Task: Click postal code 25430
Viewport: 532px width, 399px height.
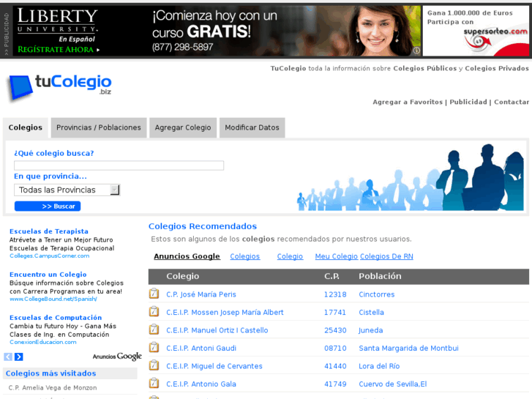Action: point(335,330)
